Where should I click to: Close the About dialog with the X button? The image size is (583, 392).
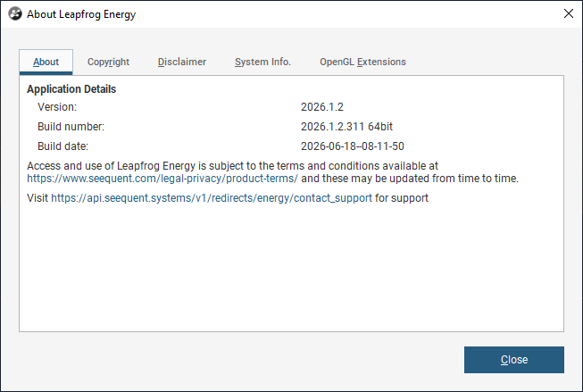point(568,13)
